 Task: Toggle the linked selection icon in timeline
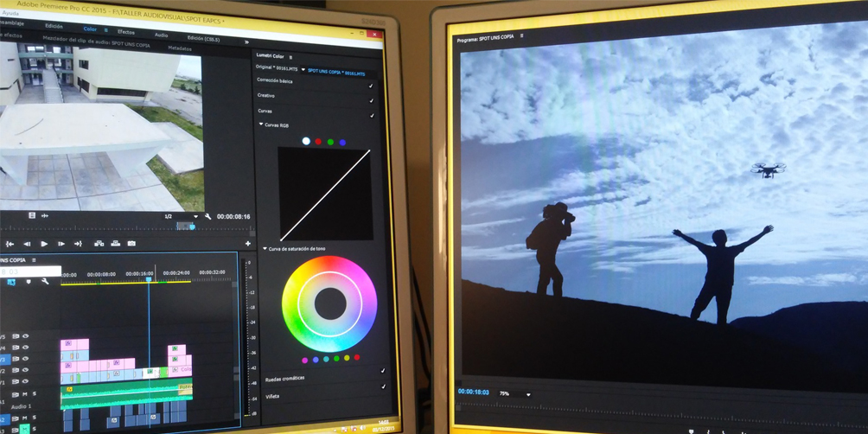point(11,282)
